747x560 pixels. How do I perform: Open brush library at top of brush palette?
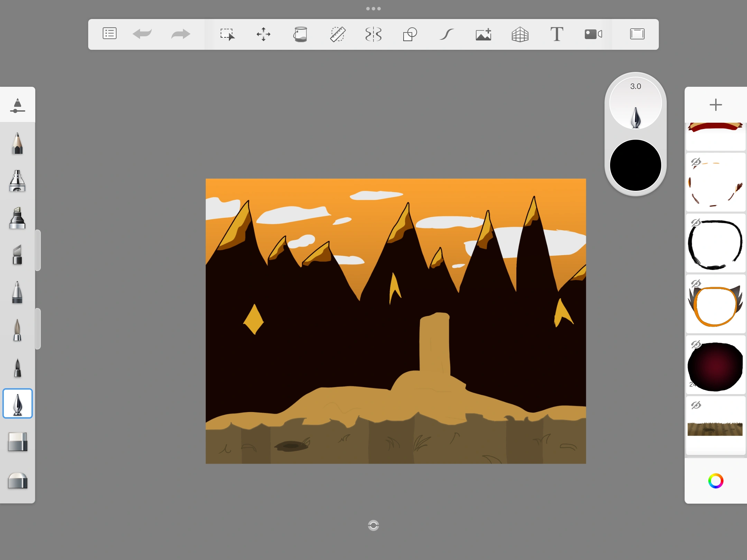click(17, 105)
